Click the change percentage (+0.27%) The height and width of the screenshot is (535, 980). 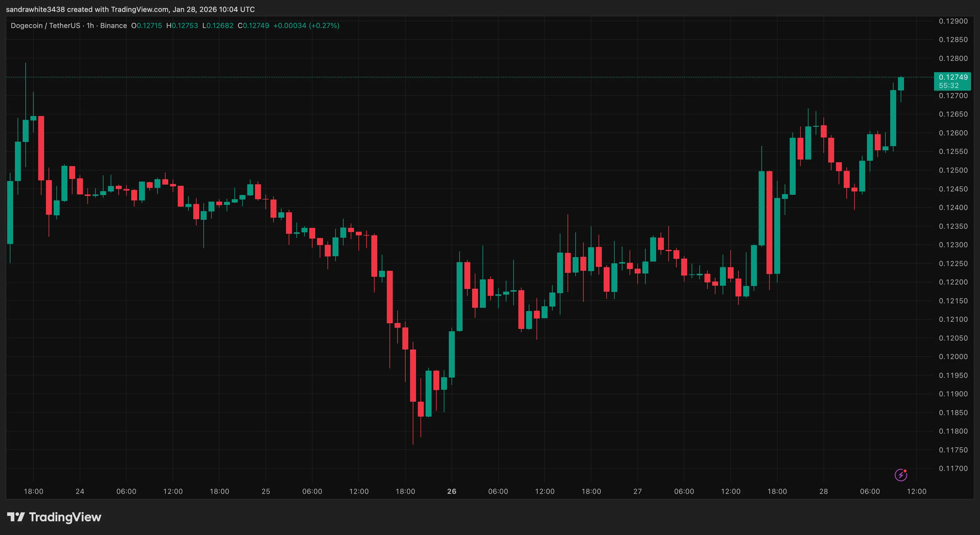324,25
